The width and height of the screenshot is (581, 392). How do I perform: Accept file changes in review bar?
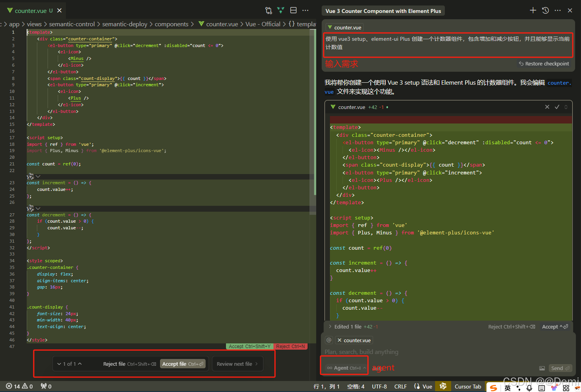(x=183, y=364)
